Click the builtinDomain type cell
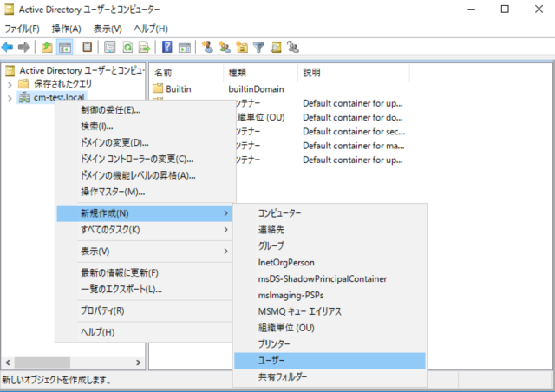This screenshot has height=392, width=555. click(x=256, y=88)
